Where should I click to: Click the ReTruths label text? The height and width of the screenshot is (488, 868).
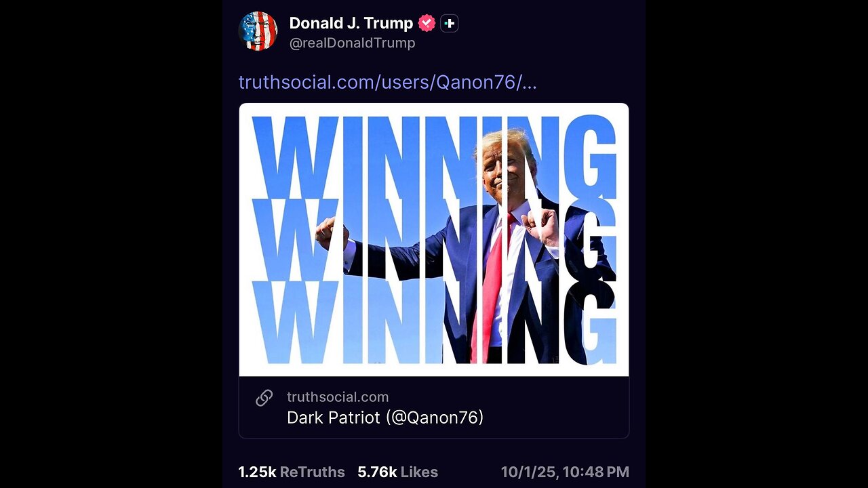point(312,472)
